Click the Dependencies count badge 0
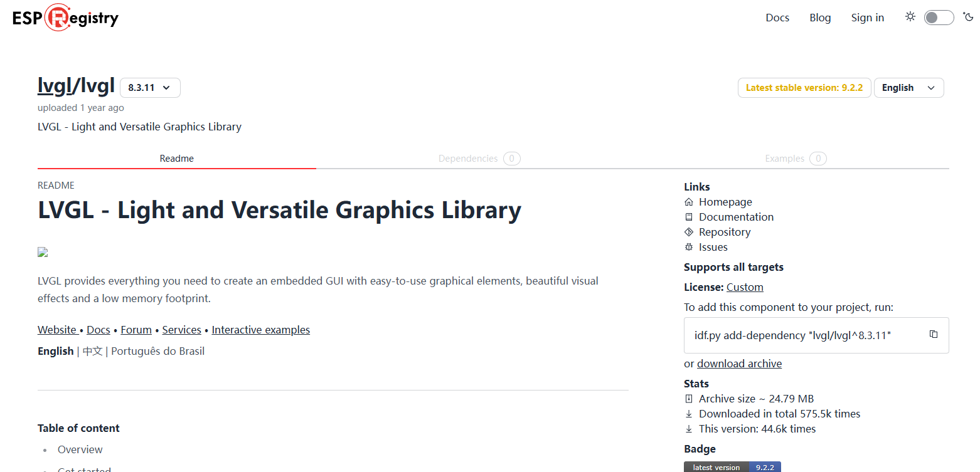The height and width of the screenshot is (472, 980). click(511, 159)
